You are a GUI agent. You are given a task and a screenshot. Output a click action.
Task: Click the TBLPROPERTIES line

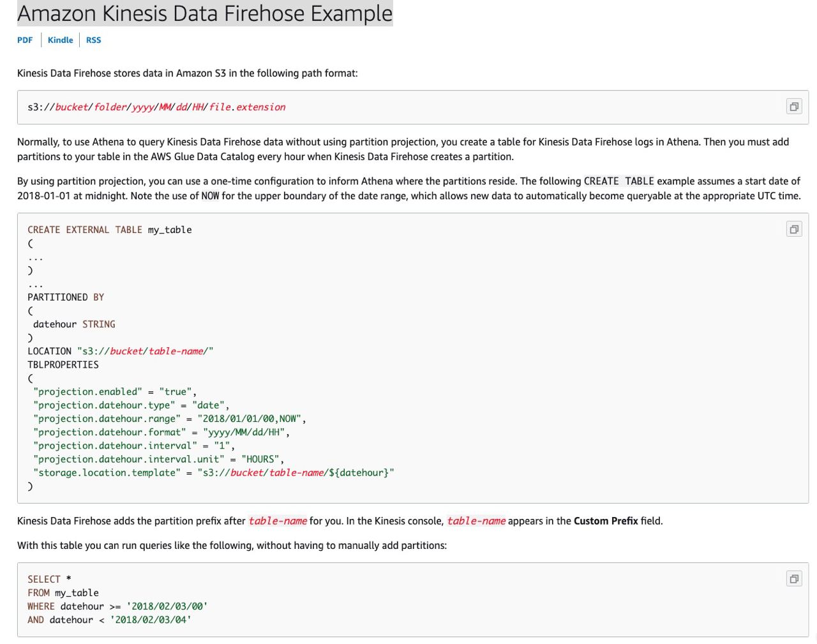point(63,364)
